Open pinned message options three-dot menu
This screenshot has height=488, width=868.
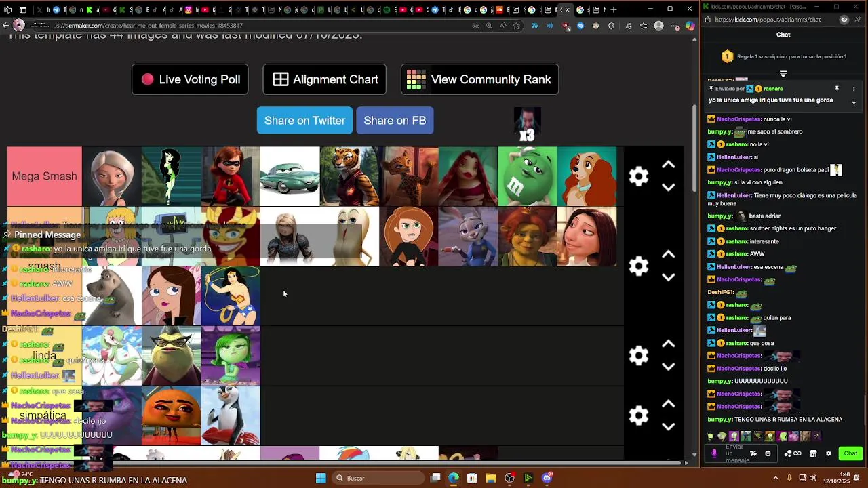pyautogui.click(x=854, y=89)
